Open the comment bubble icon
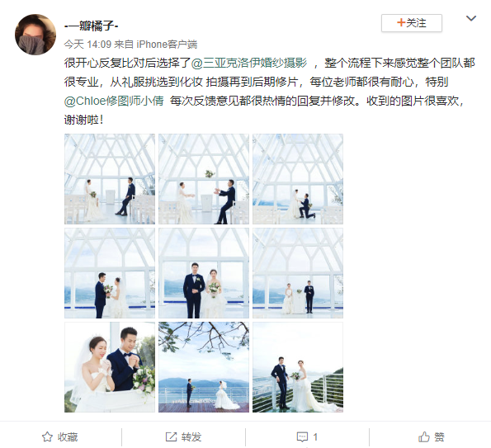491x448 pixels. point(302,436)
